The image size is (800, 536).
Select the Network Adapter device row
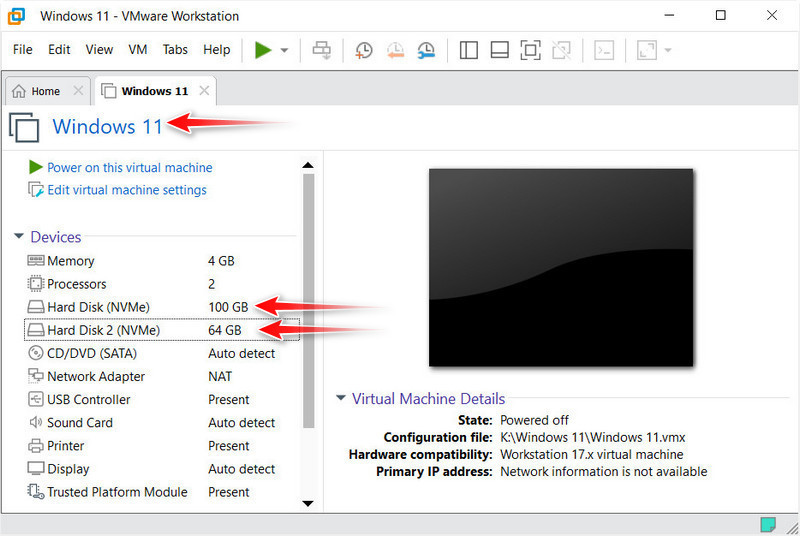pyautogui.click(x=161, y=376)
